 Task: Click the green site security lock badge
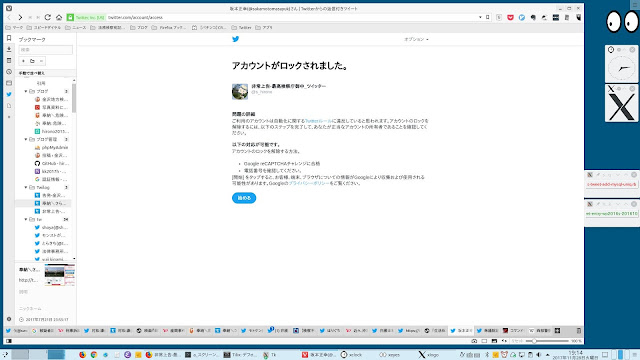[x=70, y=18]
